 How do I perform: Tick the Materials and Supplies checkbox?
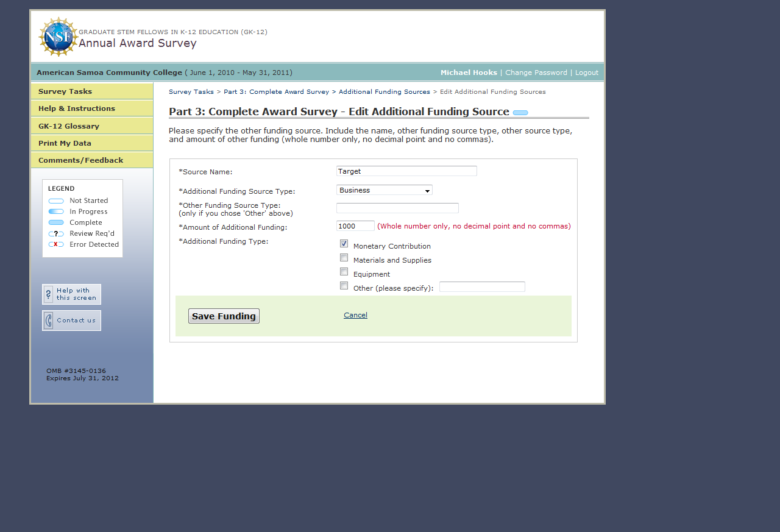344,258
